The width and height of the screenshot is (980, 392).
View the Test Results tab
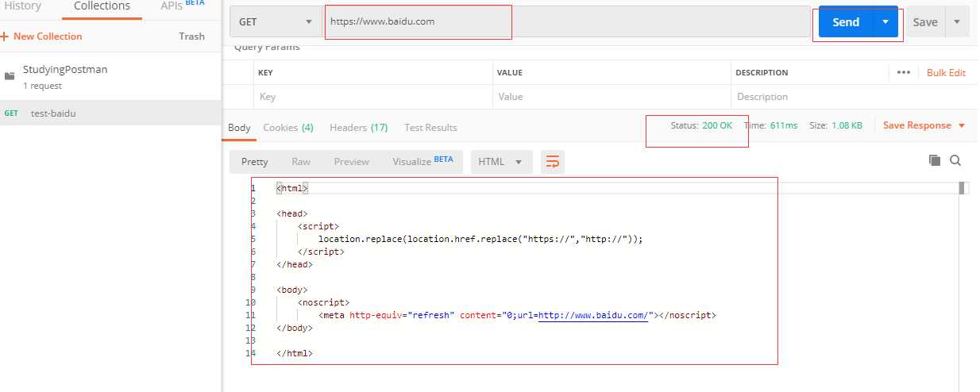point(430,127)
